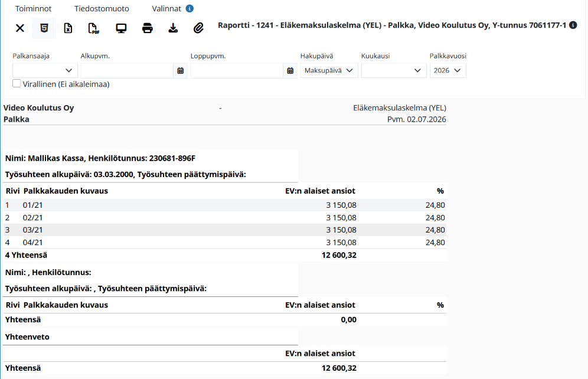588x379 pixels.
Task: Export the report to Excel
Action: click(x=68, y=28)
